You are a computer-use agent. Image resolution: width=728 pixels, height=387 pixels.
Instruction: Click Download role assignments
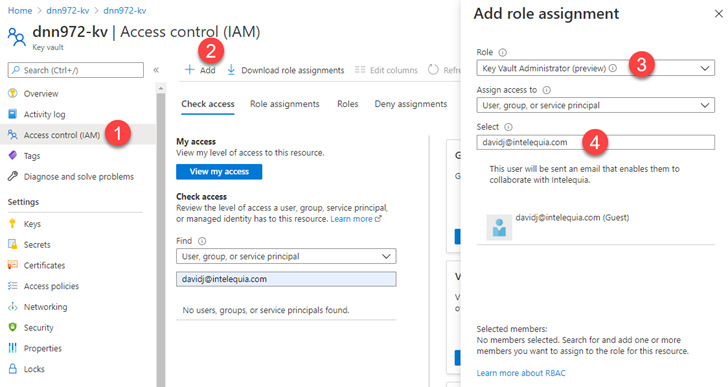(286, 70)
